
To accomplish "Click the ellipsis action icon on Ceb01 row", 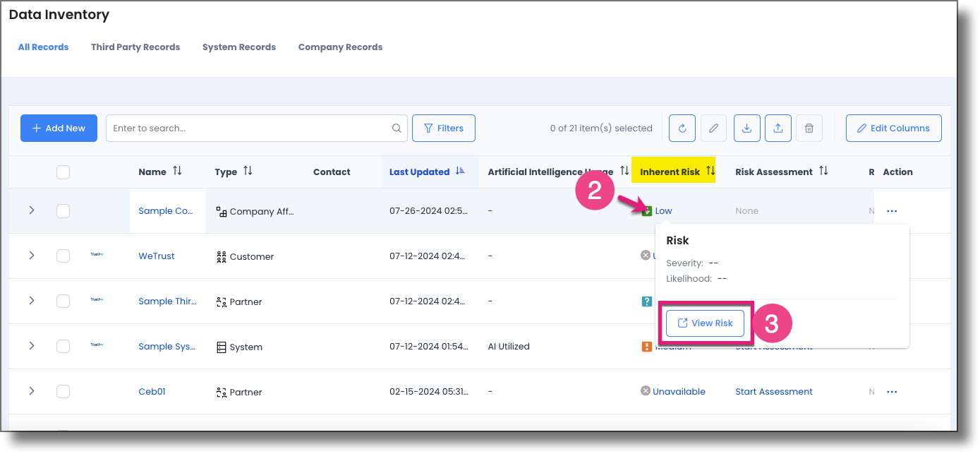I will tap(892, 391).
